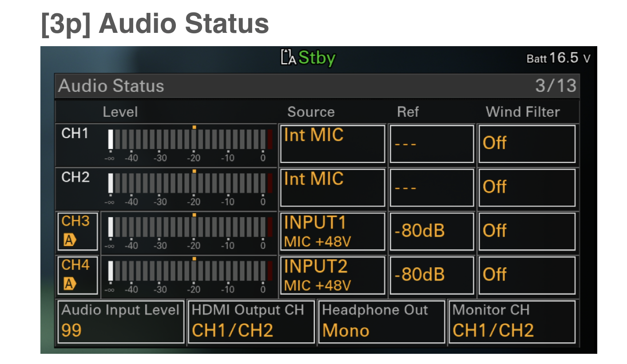Select the Audio Status page title bar
This screenshot has height=364, width=627.
pos(266,86)
